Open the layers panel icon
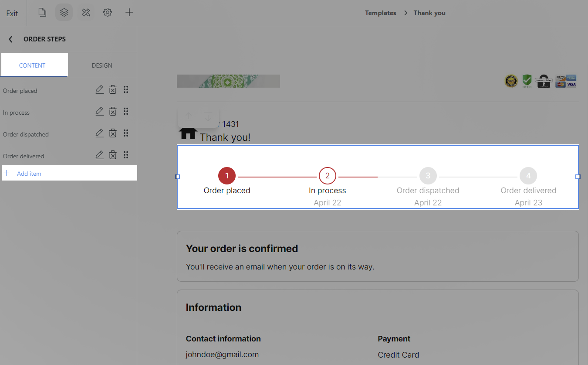The width and height of the screenshot is (588, 365). (x=64, y=12)
